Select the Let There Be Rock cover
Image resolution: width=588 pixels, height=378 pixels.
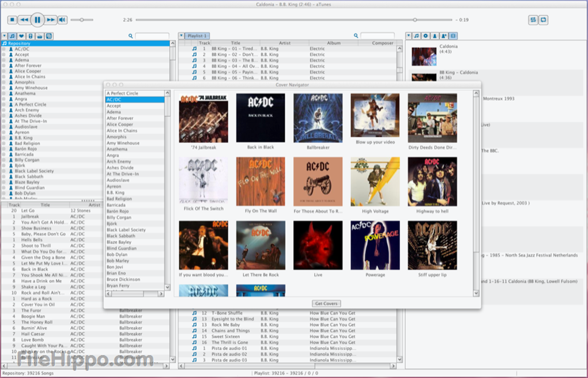point(261,245)
